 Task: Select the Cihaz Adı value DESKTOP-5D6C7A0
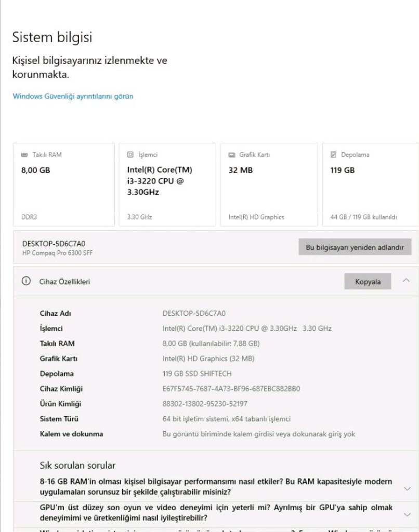coord(194,313)
